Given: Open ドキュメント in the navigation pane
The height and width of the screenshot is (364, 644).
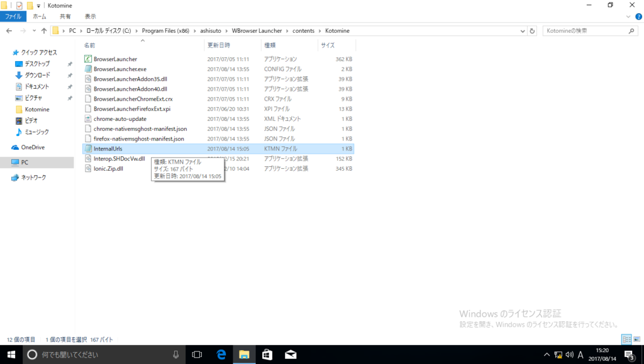Looking at the screenshot, I should tap(36, 87).
